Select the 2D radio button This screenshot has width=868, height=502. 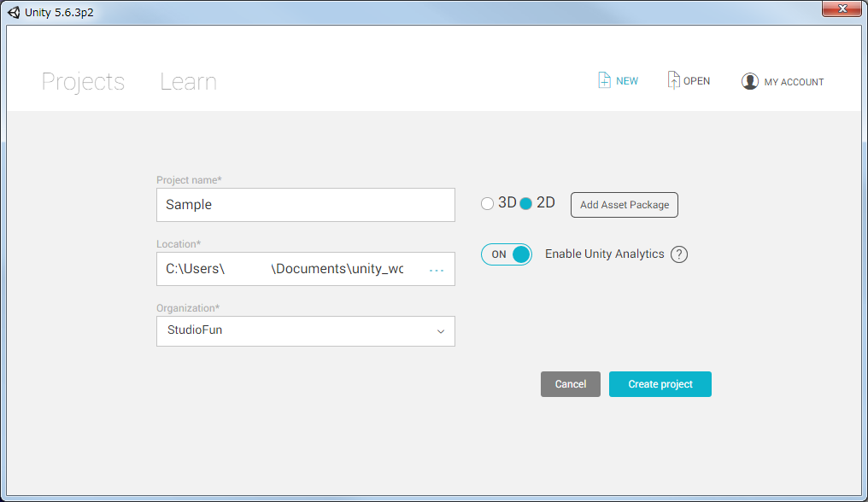pos(526,204)
